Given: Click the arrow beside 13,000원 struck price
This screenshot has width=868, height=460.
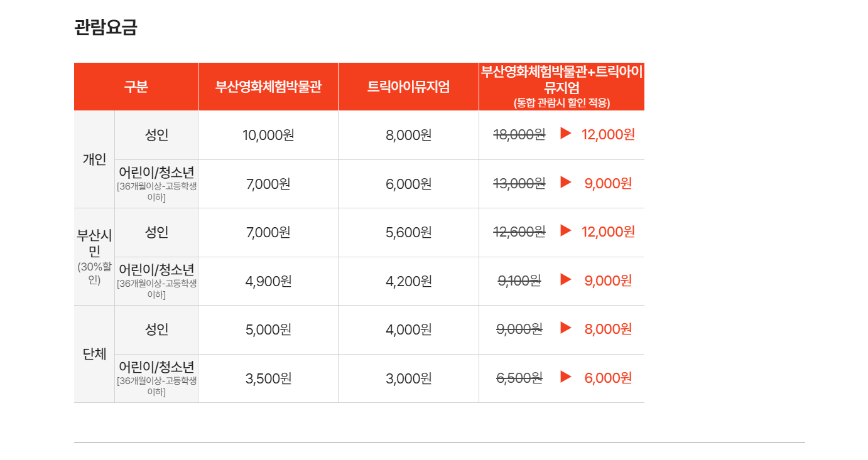Looking at the screenshot, I should pyautogui.click(x=566, y=183).
